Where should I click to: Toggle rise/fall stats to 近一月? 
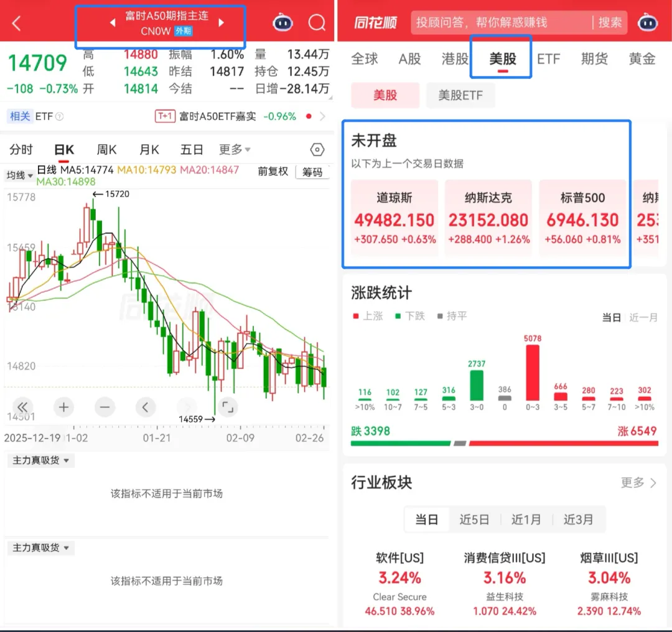coord(643,317)
